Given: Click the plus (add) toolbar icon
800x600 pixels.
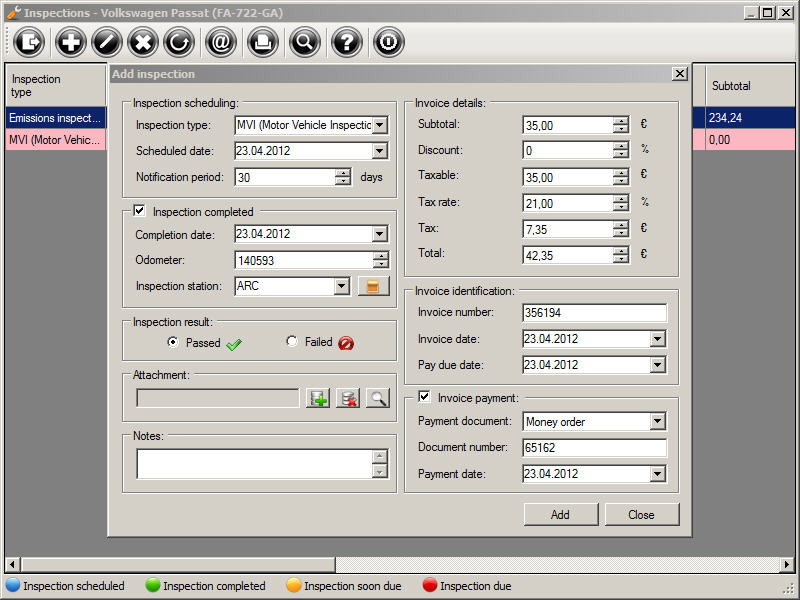Looking at the screenshot, I should pyautogui.click(x=71, y=42).
